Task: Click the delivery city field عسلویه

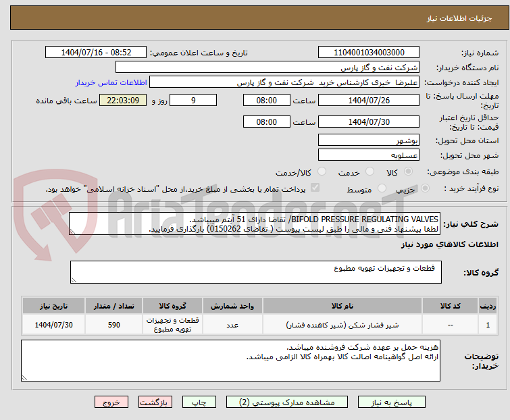Action: point(369,155)
